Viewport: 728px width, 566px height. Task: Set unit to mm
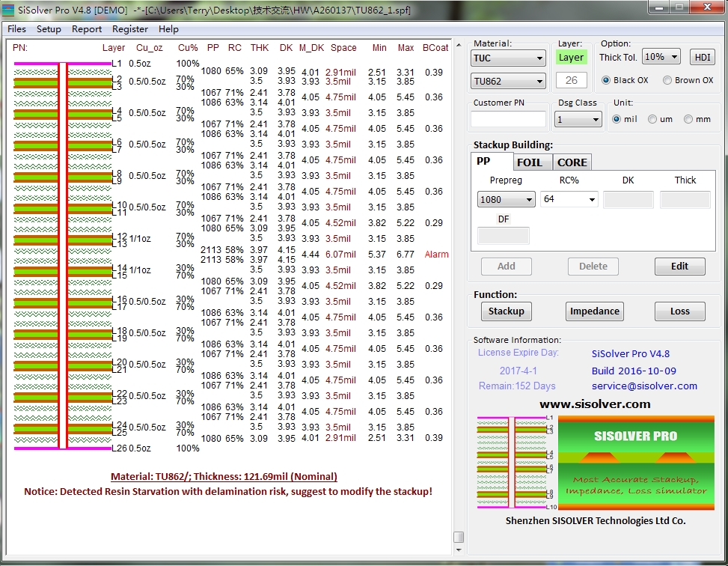[x=687, y=119]
